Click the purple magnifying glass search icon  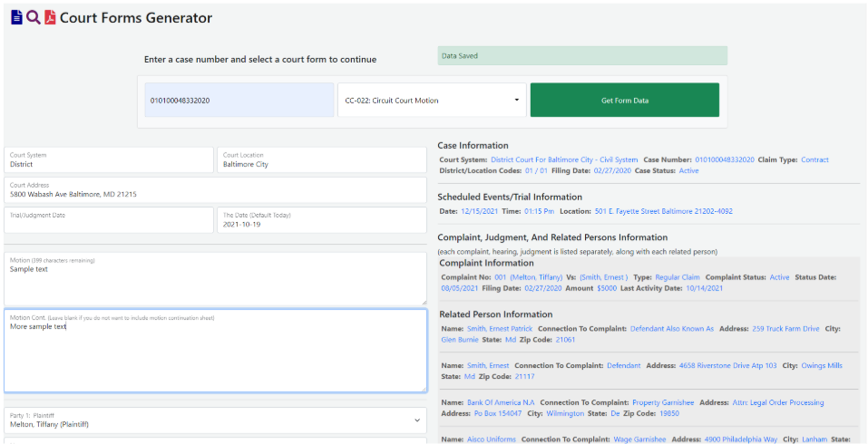[33, 17]
